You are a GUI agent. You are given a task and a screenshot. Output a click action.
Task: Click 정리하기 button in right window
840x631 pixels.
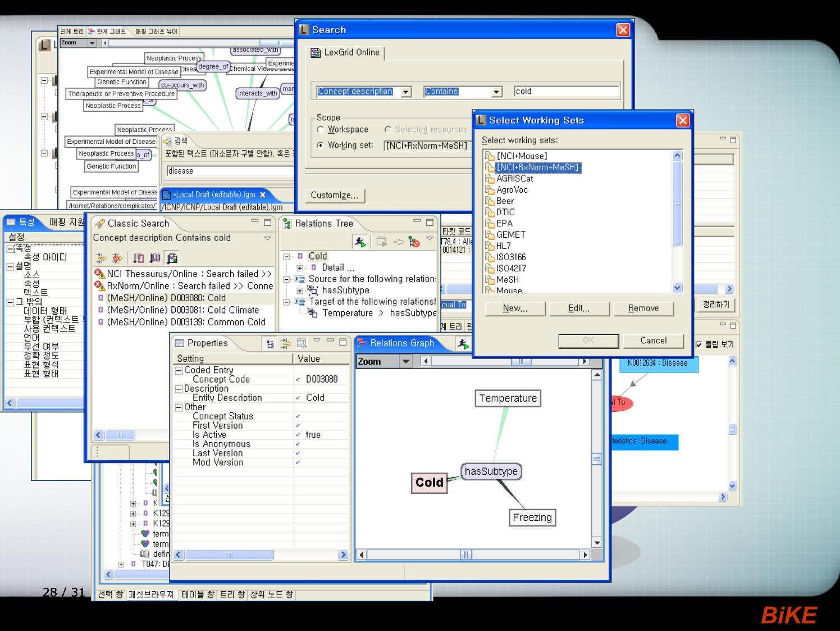tap(716, 305)
